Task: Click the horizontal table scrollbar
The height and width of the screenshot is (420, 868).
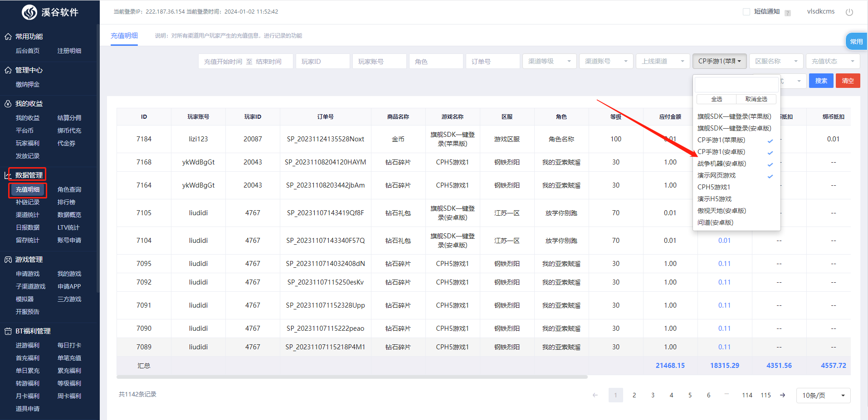Action: (x=352, y=377)
